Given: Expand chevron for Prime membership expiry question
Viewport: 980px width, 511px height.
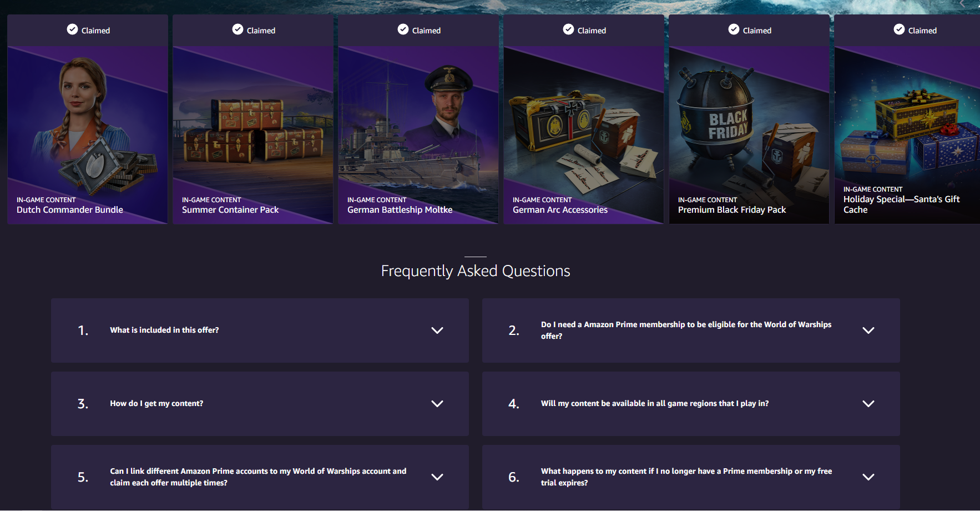Looking at the screenshot, I should [868, 477].
